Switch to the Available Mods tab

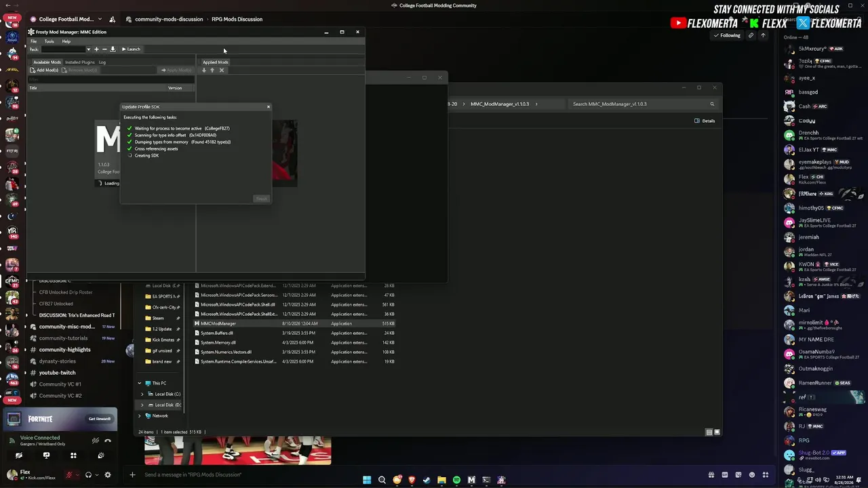[47, 62]
